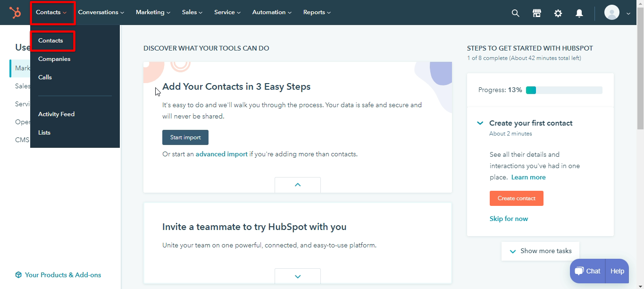Collapse the Add Your Contacts card

pyautogui.click(x=298, y=185)
